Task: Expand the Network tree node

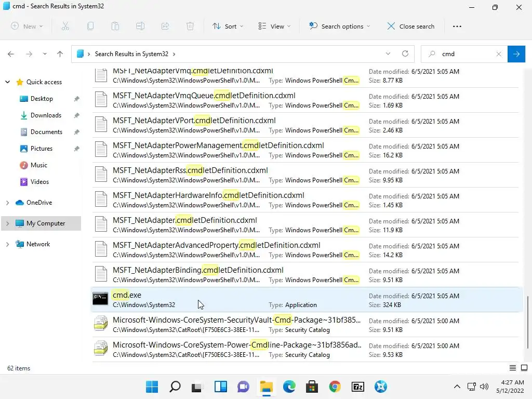Action: (7, 244)
